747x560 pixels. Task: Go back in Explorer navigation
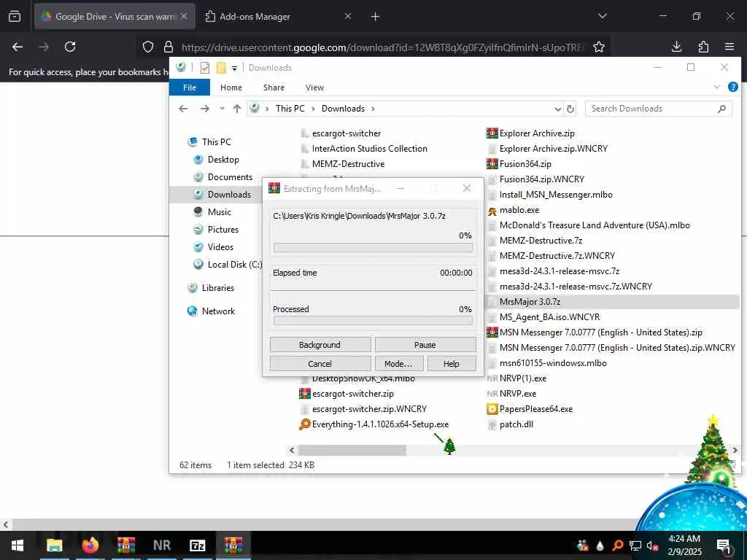[x=183, y=109]
